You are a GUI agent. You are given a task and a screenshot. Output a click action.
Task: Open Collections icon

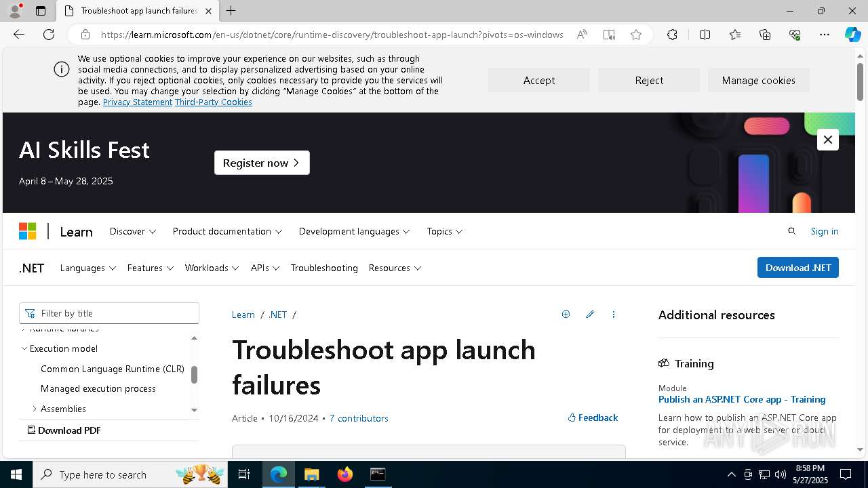pyautogui.click(x=765, y=35)
